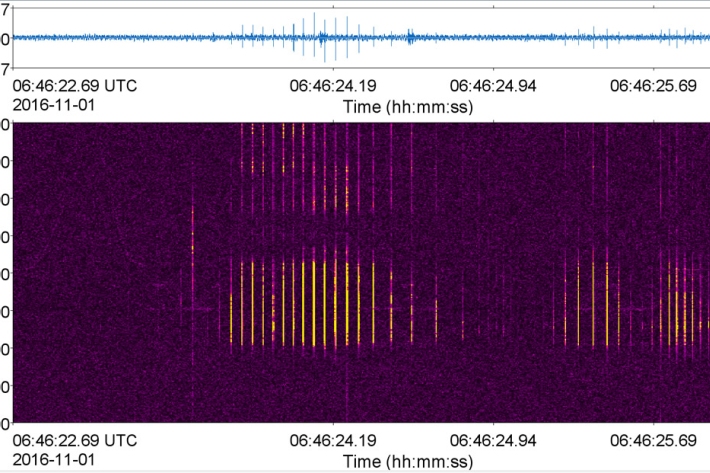Click the 0 amplitude label on waveform axis

coord(6,39)
